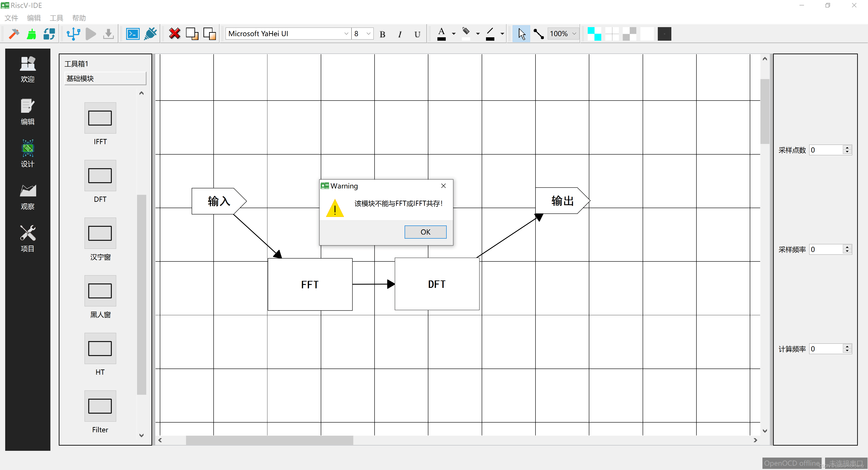This screenshot has width=868, height=470.
Task: Open the 文件 menu
Action: 12,18
